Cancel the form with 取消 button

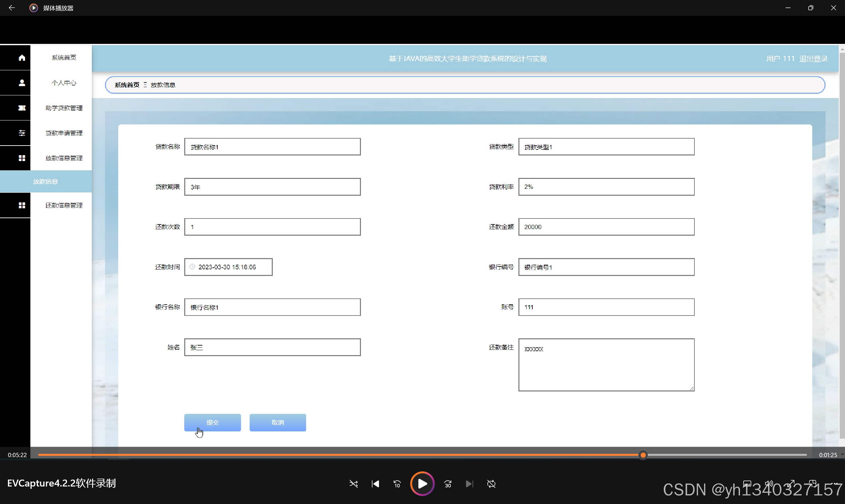coord(278,422)
